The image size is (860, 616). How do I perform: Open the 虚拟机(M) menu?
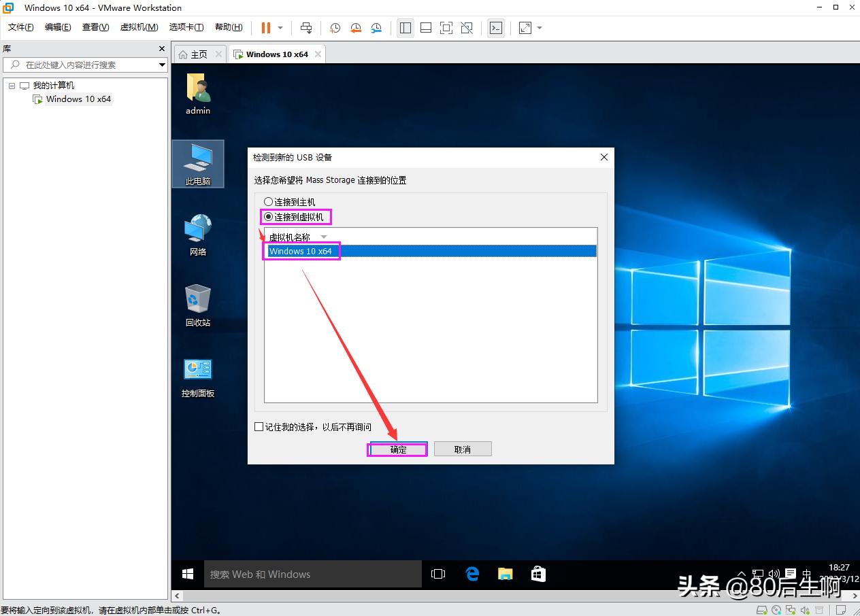tap(139, 27)
